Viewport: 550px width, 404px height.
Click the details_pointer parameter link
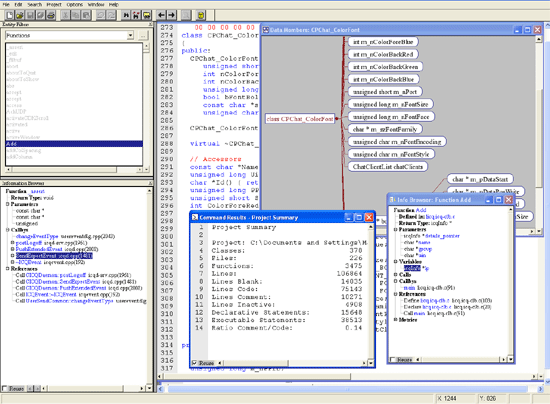click(x=442, y=236)
